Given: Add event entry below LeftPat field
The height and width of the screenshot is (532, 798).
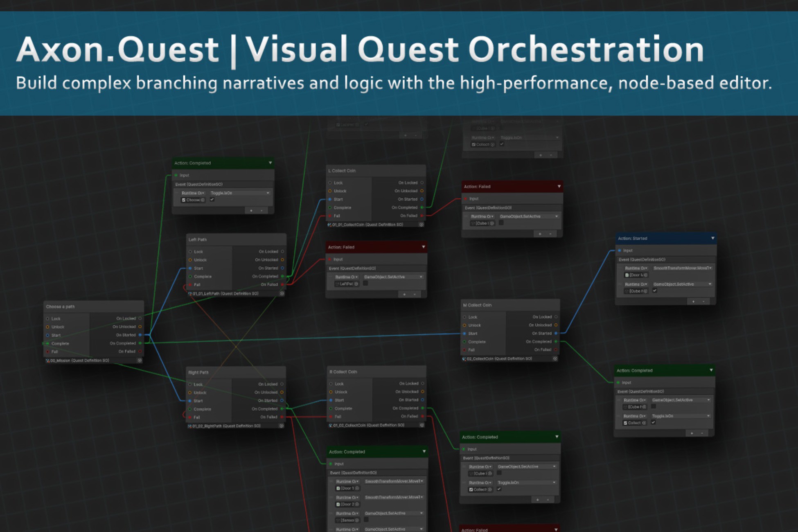Looking at the screenshot, I should point(404,294).
